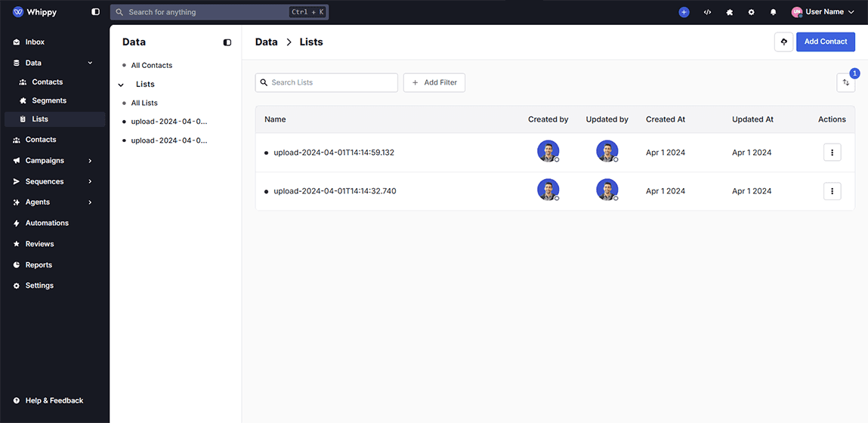The image size is (868, 423).
Task: Open the sort options icon
Action: click(846, 82)
